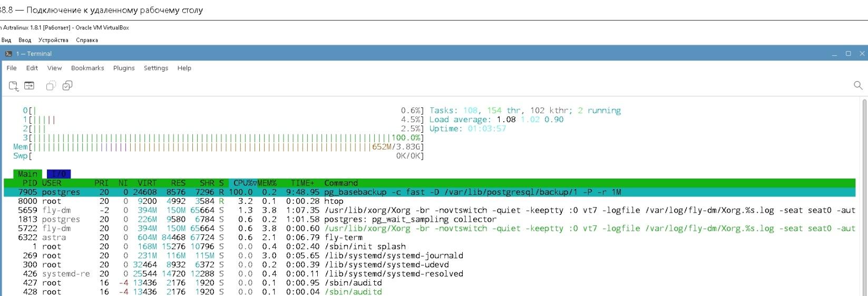Sort processes by MEM% column header
This screenshot has width=868, height=296.
(x=267, y=183)
